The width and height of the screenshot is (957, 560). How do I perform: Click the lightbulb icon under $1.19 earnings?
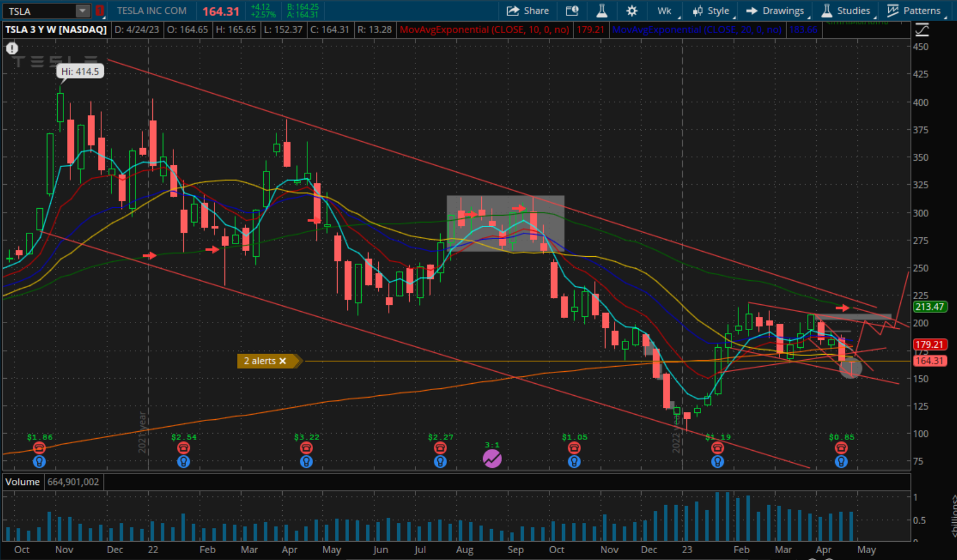(717, 462)
